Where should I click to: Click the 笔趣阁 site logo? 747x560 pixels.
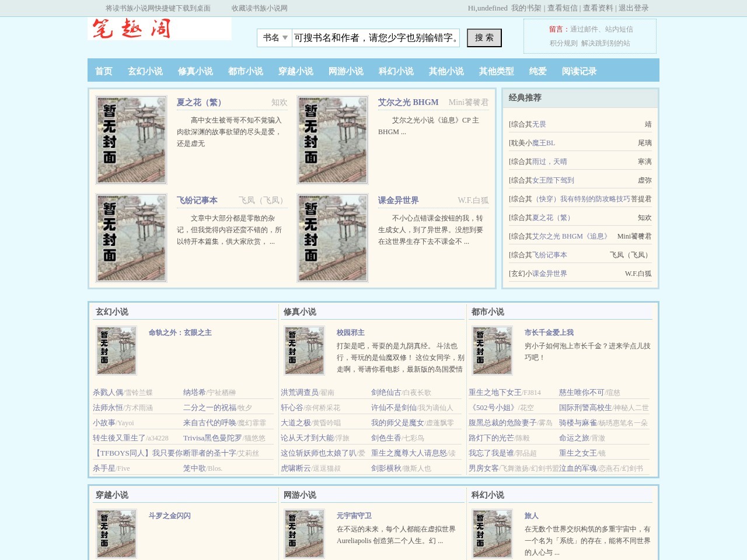[x=131, y=30]
